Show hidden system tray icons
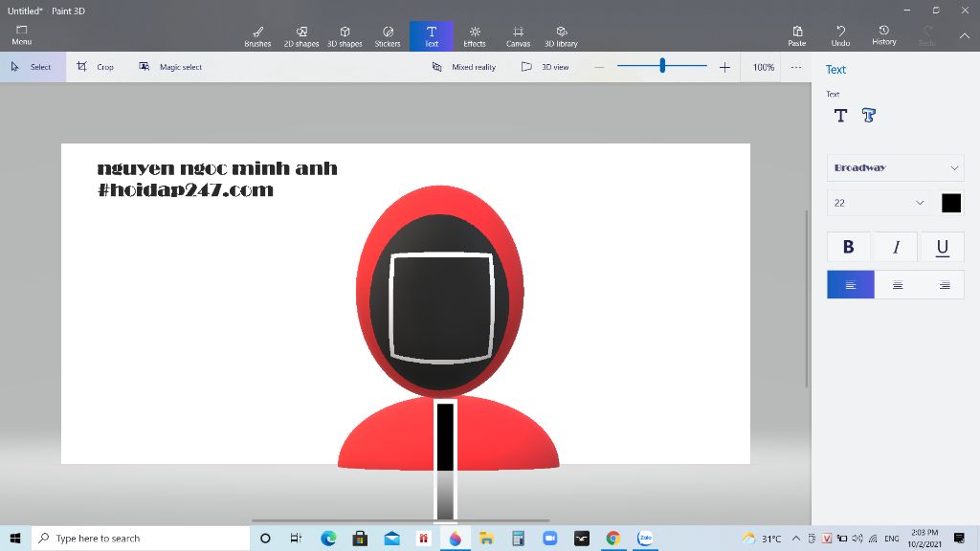The height and width of the screenshot is (551, 980). coord(795,538)
